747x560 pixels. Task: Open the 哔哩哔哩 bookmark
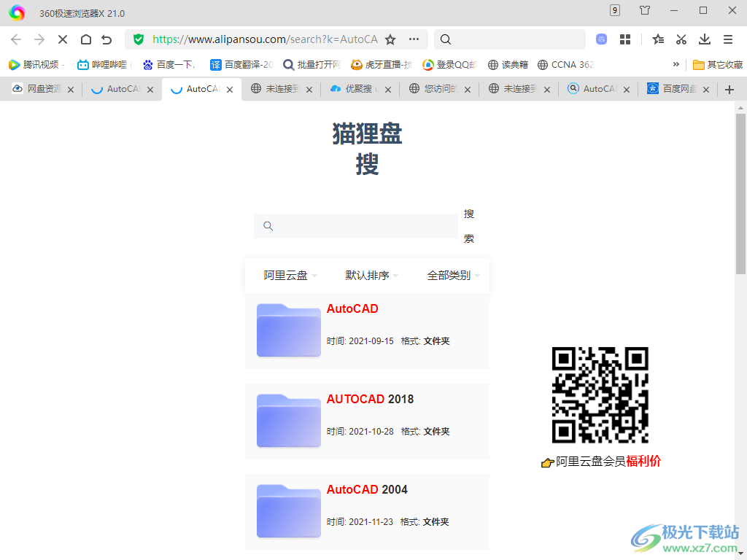pos(104,65)
